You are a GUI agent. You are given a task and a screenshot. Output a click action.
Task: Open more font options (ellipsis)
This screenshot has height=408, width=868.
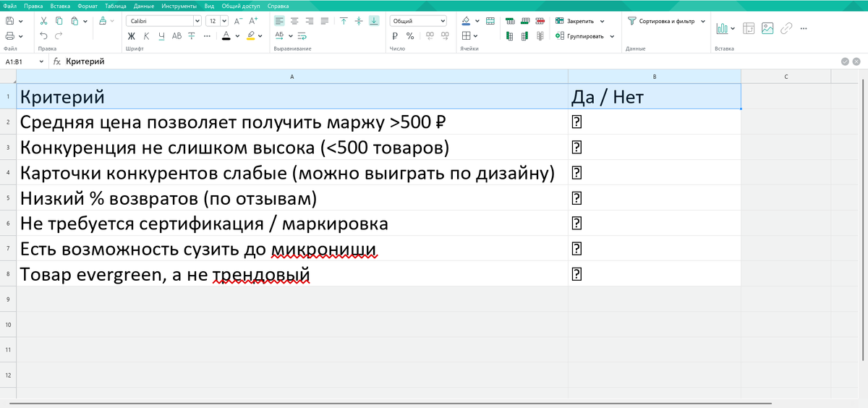coord(208,35)
